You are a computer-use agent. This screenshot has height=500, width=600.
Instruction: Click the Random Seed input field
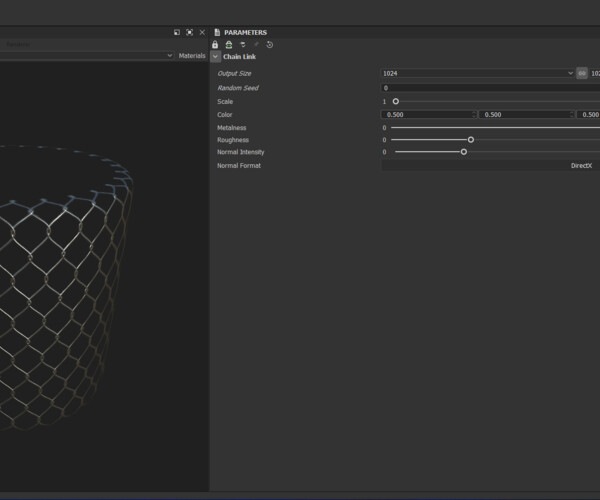click(490, 88)
